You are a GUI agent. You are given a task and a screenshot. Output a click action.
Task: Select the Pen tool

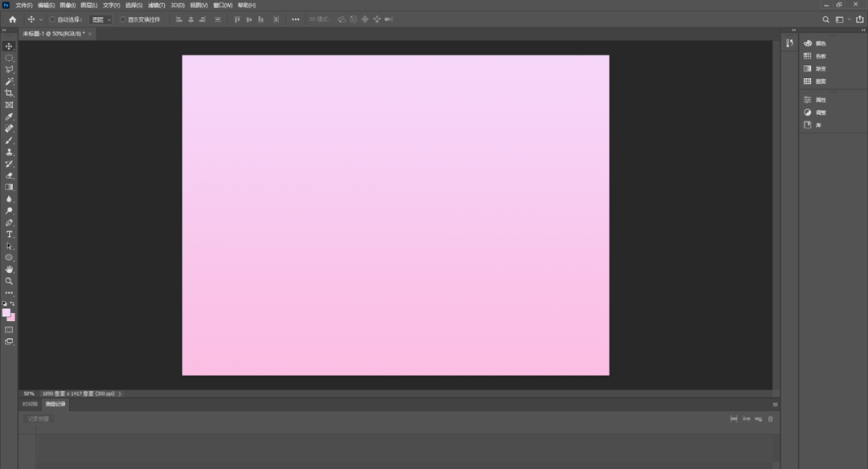10,222
